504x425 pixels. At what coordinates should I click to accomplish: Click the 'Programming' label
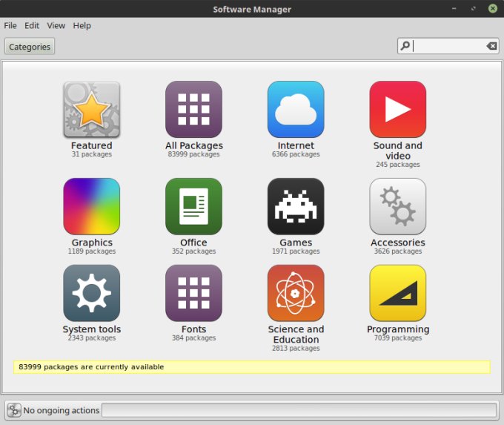pyautogui.click(x=398, y=329)
